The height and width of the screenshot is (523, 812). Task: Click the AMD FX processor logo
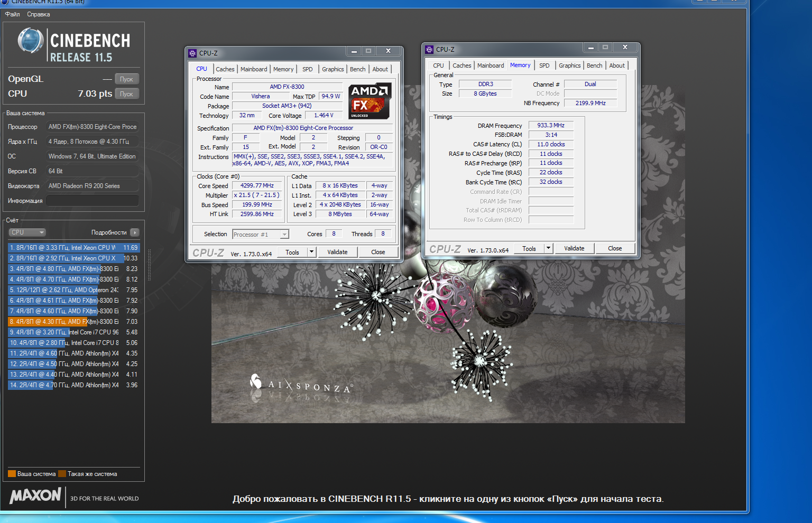click(x=370, y=100)
